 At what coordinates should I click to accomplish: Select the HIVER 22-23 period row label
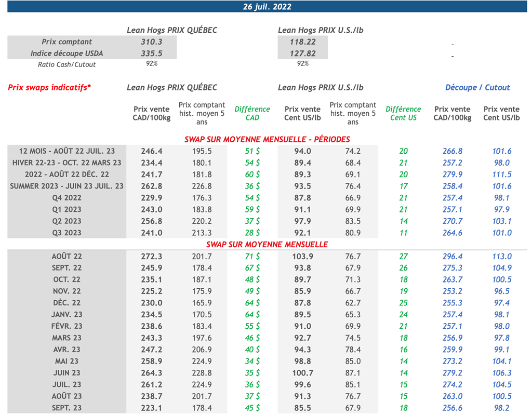click(x=66, y=163)
